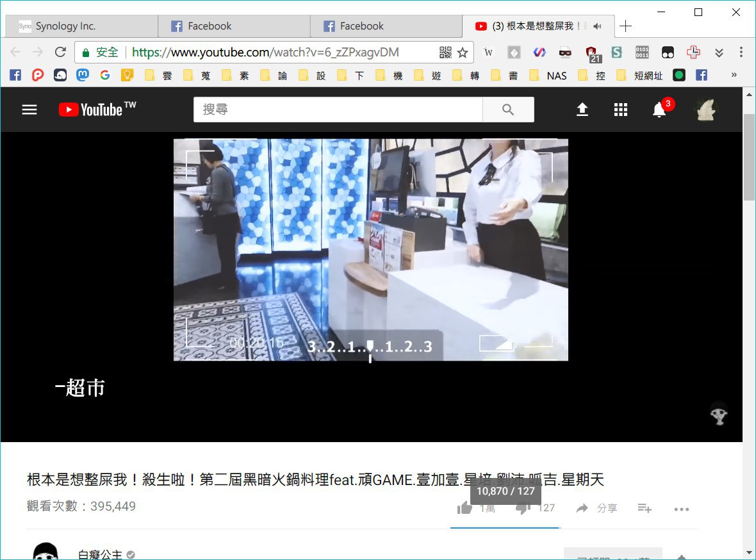
Task: Click in the YouTube 搜尋 search field
Action: (x=338, y=110)
